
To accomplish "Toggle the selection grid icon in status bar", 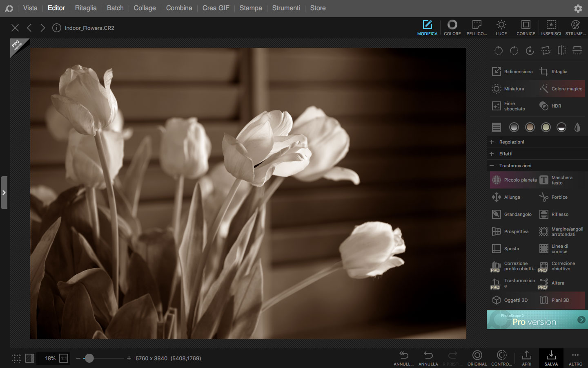I will click(x=17, y=358).
